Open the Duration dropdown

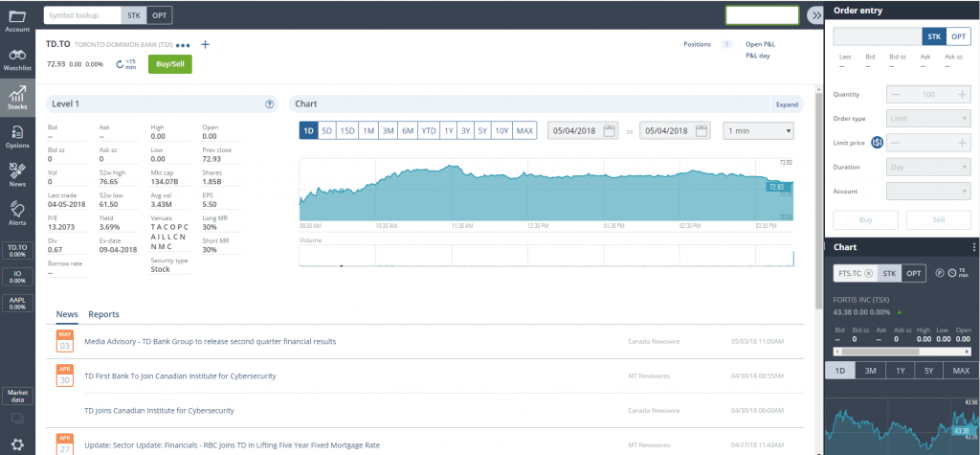click(x=928, y=167)
